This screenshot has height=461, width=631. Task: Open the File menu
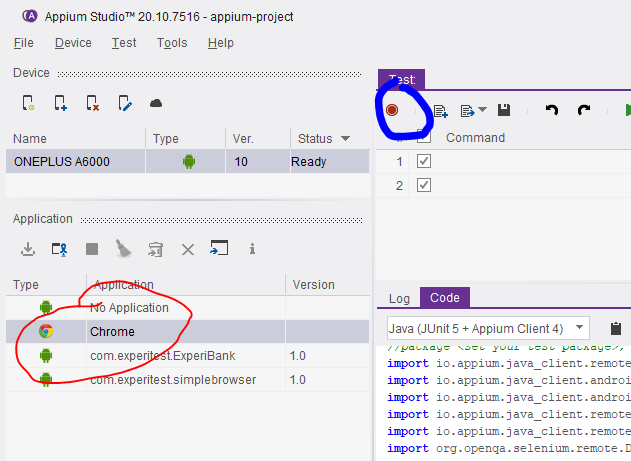23,43
